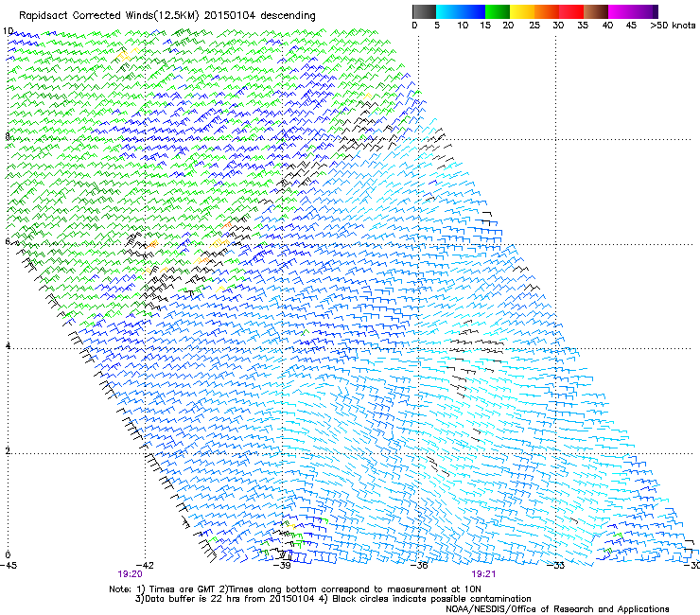Click the date '20150104' in the title
This screenshot has width=700, height=615.
230,16
